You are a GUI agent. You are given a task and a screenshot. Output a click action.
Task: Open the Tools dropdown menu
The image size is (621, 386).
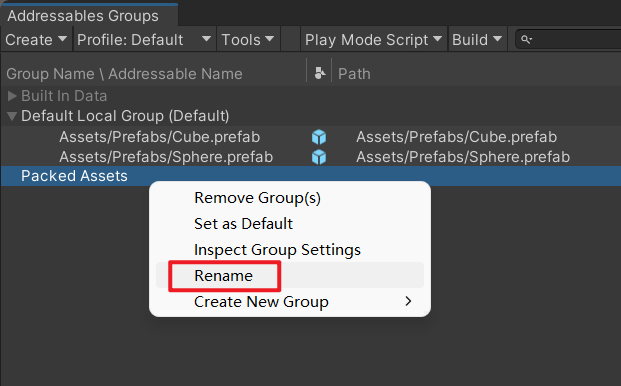tap(248, 40)
